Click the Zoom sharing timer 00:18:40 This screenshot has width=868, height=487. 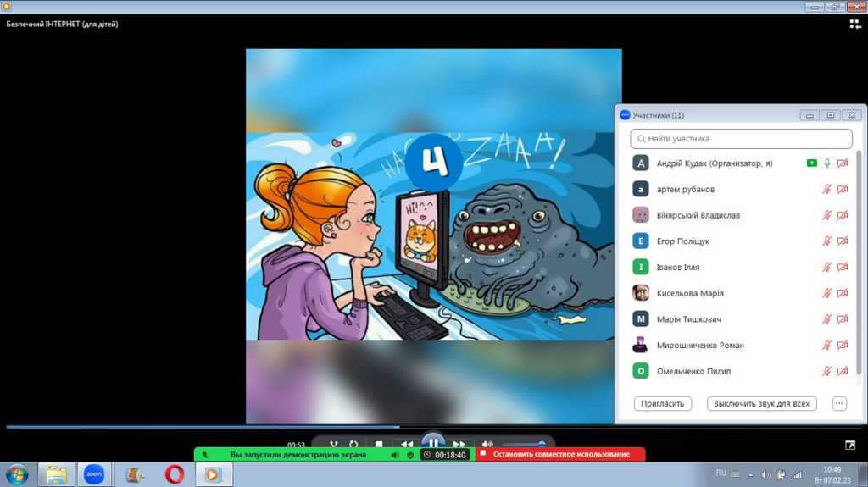(x=446, y=455)
